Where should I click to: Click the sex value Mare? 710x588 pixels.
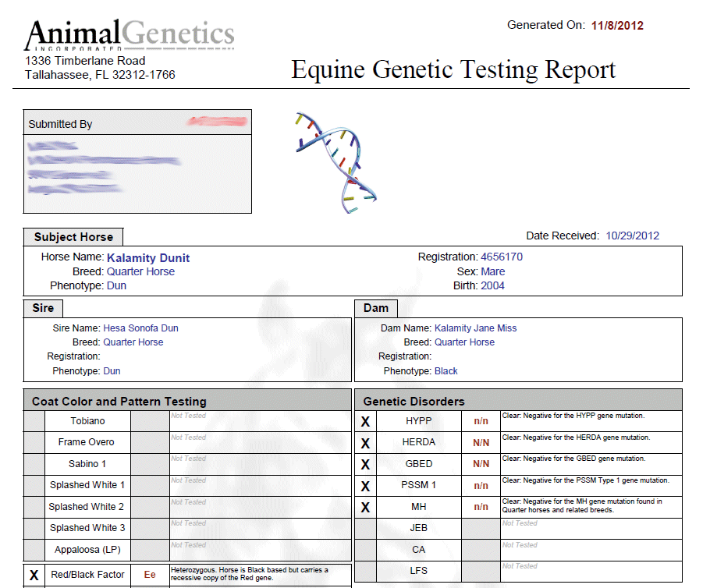(x=493, y=271)
